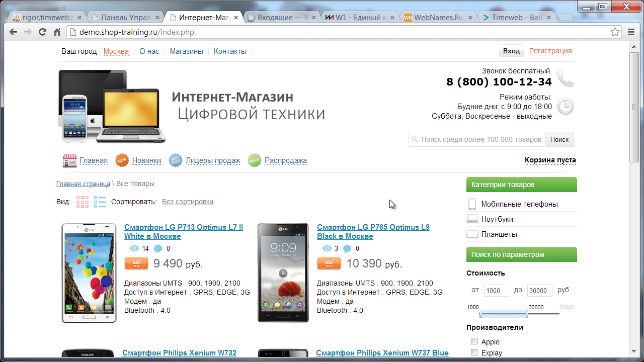Click eye views icon for LG P765
Screen dimensions: 644x362
coord(327,248)
